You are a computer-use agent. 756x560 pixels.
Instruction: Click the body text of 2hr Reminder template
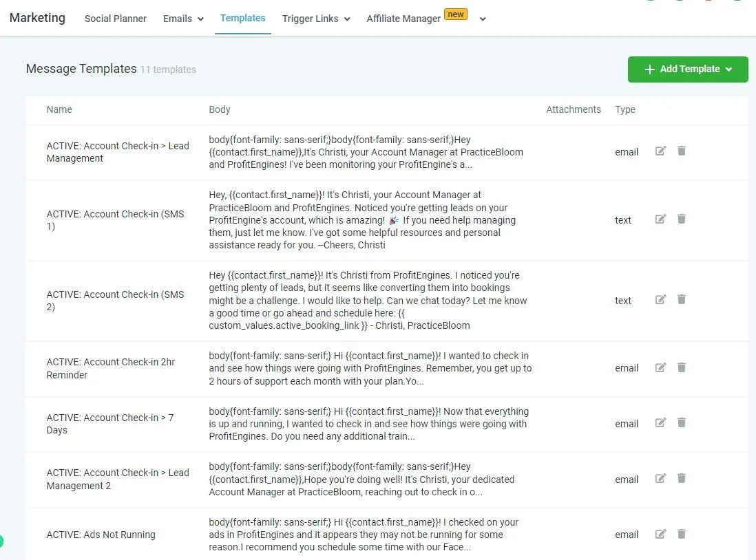(370, 368)
